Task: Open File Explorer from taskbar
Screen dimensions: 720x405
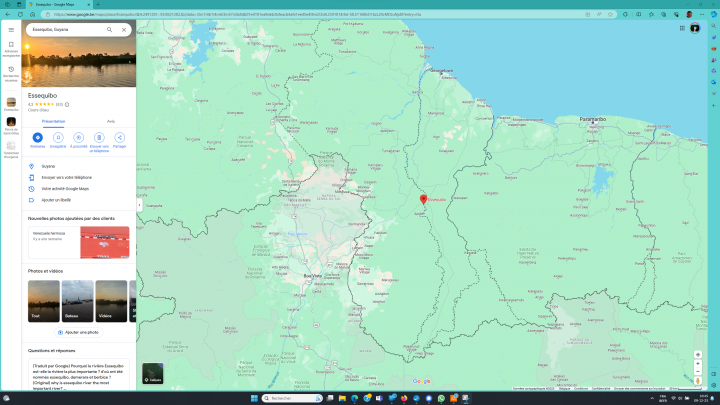Action: [x=342, y=398]
